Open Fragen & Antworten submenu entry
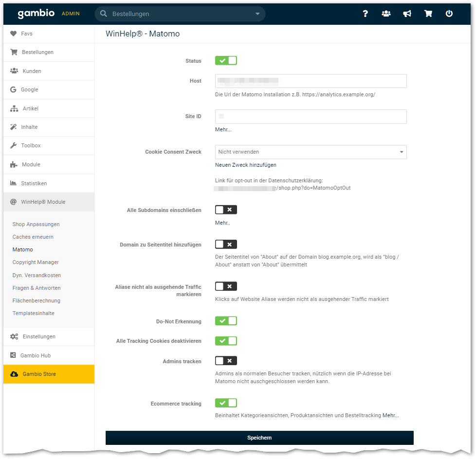Image resolution: width=476 pixels, height=459 pixels. coord(37,288)
